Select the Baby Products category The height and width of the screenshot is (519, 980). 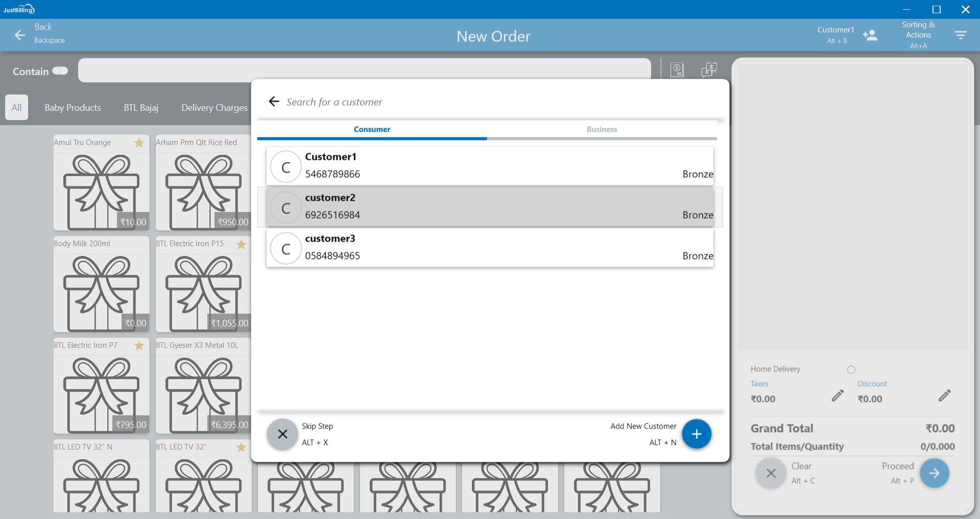pos(73,108)
